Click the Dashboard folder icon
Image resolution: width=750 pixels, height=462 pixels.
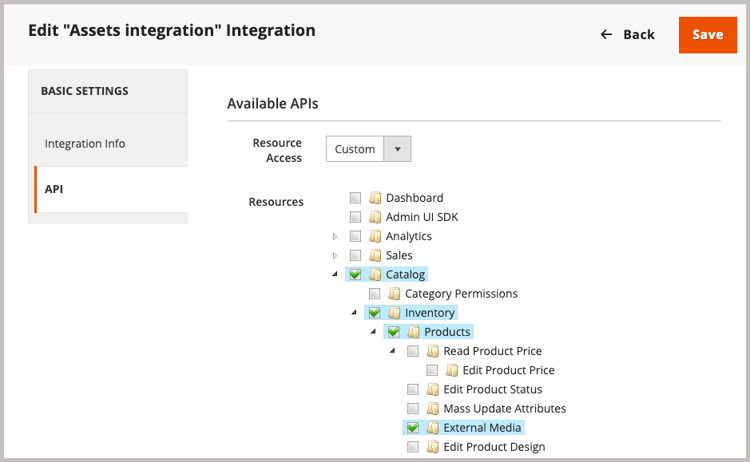375,198
